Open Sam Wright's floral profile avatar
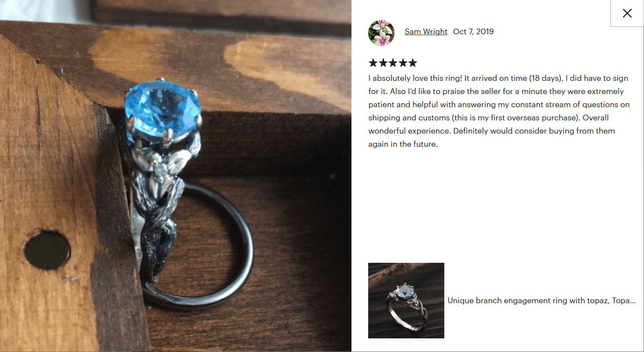The width and height of the screenshot is (644, 352). (x=381, y=33)
